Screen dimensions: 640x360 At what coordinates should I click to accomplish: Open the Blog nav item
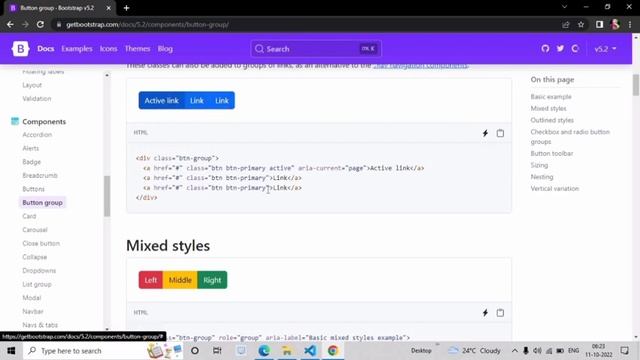coord(165,49)
